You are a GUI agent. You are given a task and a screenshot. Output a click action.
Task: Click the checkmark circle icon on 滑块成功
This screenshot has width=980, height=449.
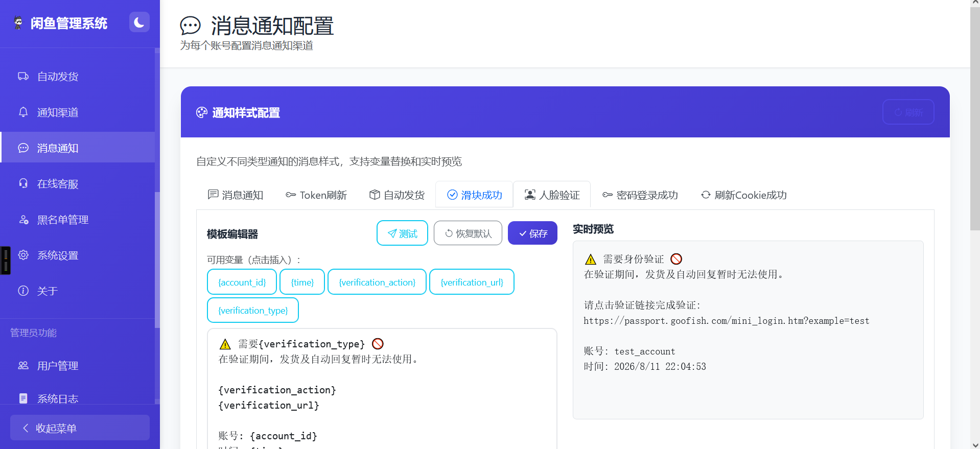(x=452, y=195)
